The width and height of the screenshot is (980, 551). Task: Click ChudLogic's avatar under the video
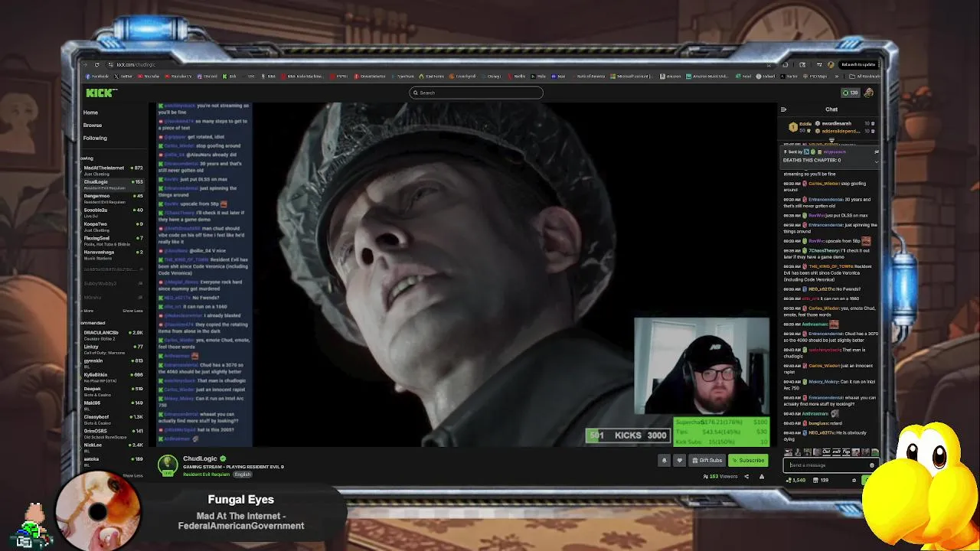click(x=168, y=465)
